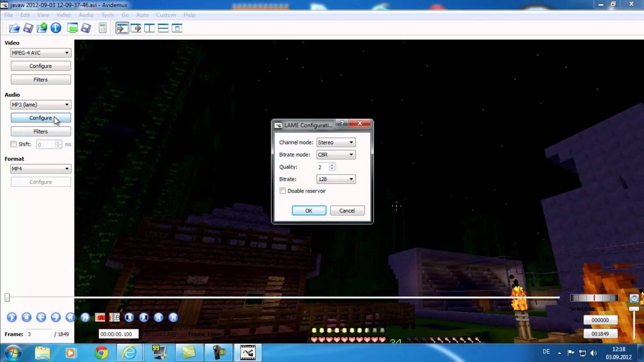Set selection marker A
Viewport: 644px width, 362px height.
pyautogui.click(x=100, y=317)
